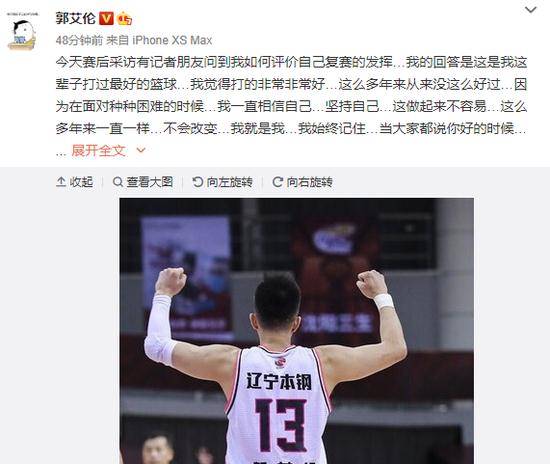The image size is (550, 464).
Task: Open large image view 查看大图
Action: (x=143, y=182)
